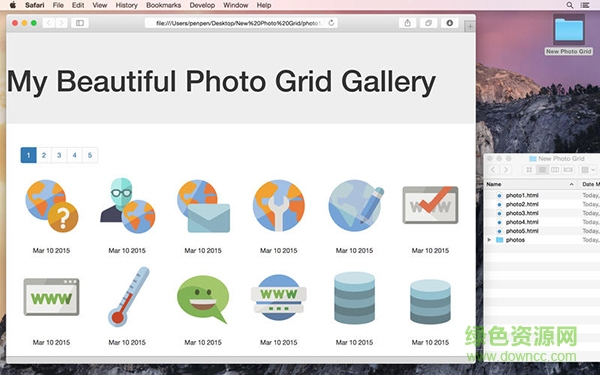Go to gallery page 5
Image resolution: width=600 pixels, height=375 pixels.
(90, 155)
